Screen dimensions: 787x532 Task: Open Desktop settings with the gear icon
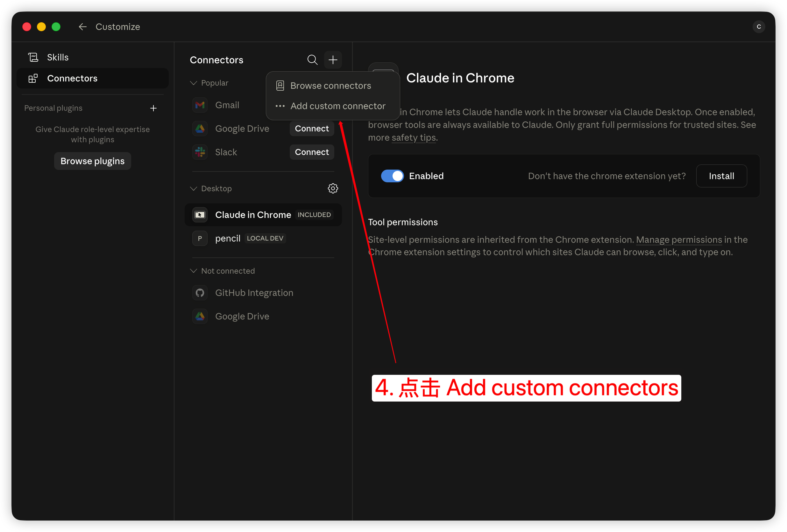click(333, 188)
